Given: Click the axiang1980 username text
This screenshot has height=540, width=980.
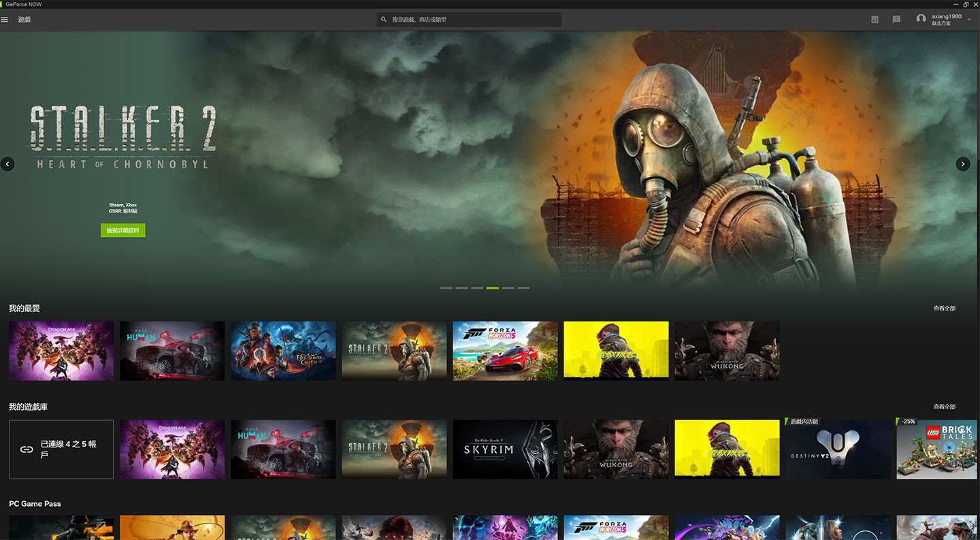Looking at the screenshot, I should tap(947, 16).
